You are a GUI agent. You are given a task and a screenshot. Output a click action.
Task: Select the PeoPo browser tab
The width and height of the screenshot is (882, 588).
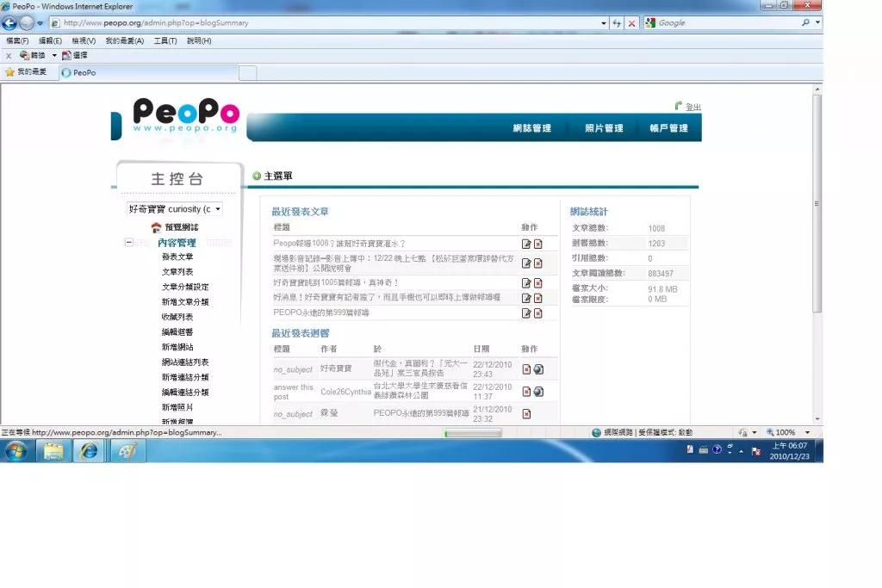click(149, 72)
